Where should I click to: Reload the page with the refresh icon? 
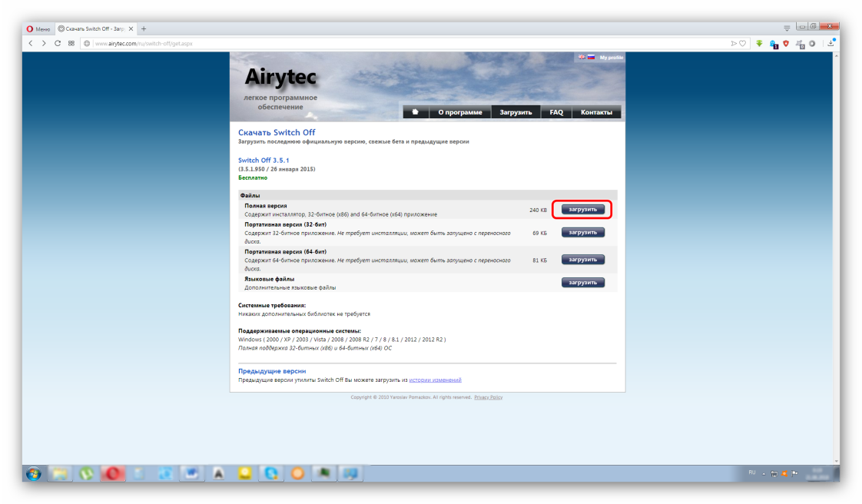(58, 44)
